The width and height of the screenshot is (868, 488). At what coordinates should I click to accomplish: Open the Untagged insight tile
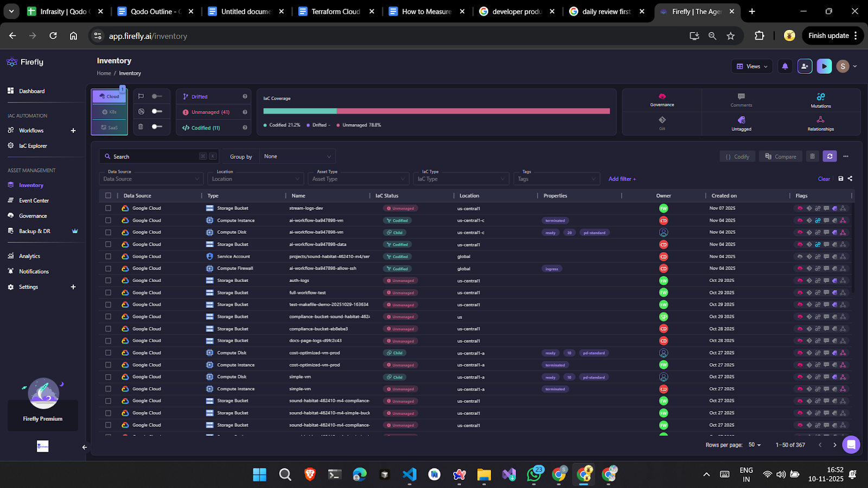click(741, 123)
